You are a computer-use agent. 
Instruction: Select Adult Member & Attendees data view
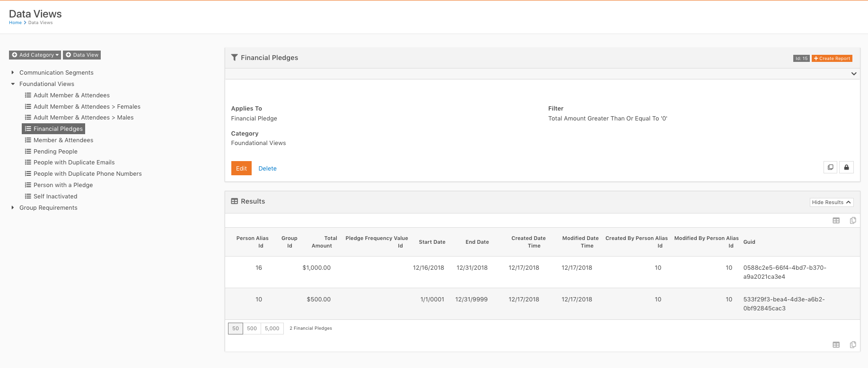tap(71, 95)
